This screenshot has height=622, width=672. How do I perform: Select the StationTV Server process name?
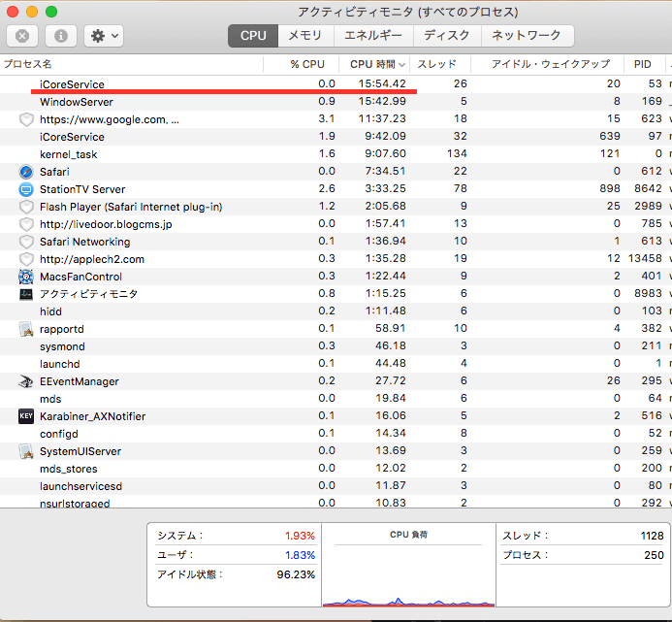(82, 189)
